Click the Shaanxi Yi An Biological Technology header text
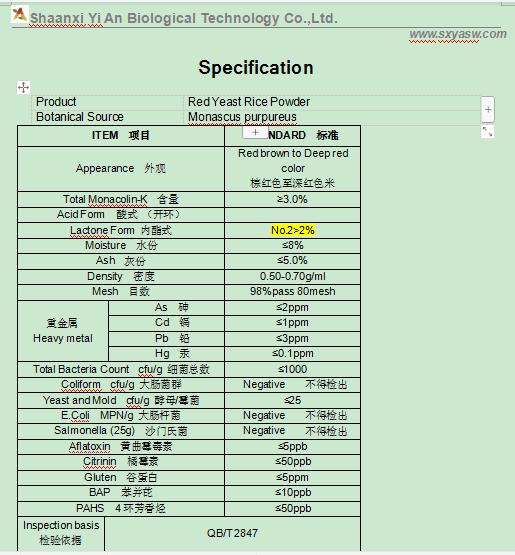 coord(184,18)
